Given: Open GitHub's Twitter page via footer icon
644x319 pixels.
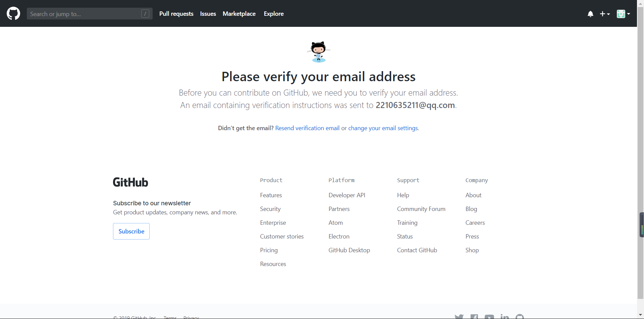Looking at the screenshot, I should (x=459, y=316).
